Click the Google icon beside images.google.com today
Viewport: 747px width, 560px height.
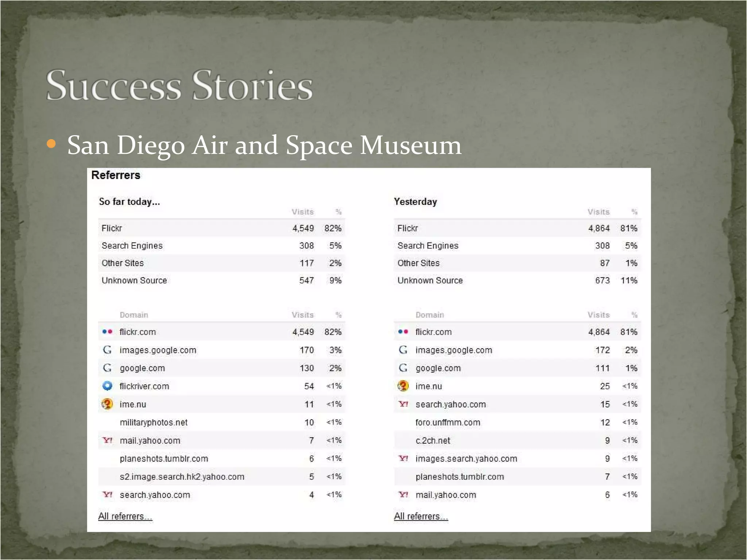[x=107, y=350]
